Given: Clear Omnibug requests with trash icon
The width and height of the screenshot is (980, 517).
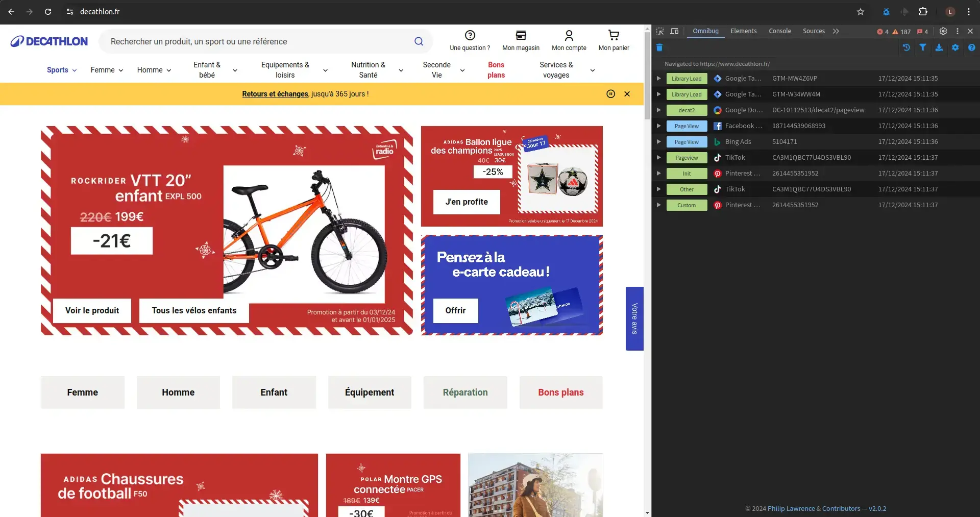Looking at the screenshot, I should (x=659, y=47).
